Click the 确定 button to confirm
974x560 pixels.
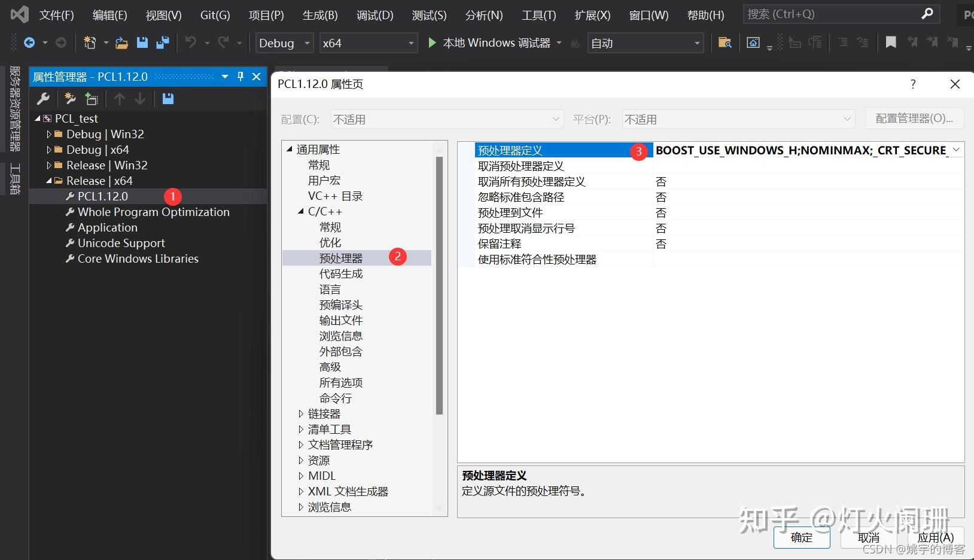pyautogui.click(x=801, y=537)
